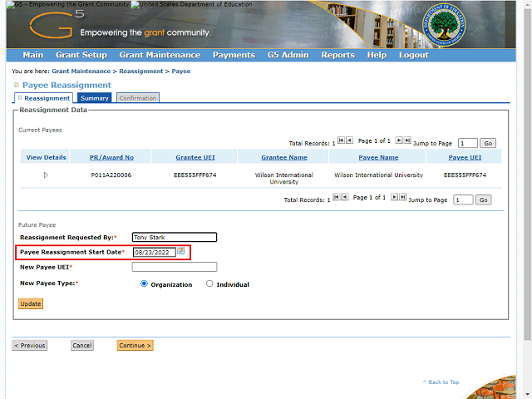The width and height of the screenshot is (532, 399).
Task: Follow the Grant Maintenance breadcrumb link
Action: tap(81, 71)
